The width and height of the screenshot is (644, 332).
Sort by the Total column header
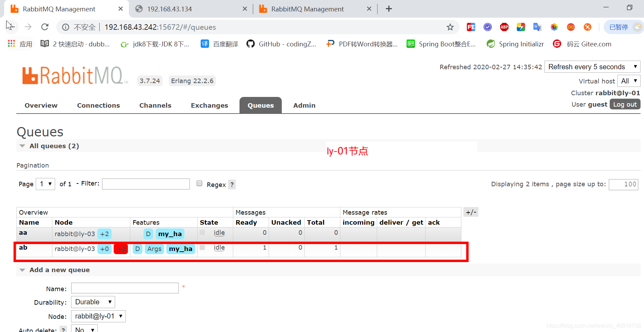click(316, 222)
